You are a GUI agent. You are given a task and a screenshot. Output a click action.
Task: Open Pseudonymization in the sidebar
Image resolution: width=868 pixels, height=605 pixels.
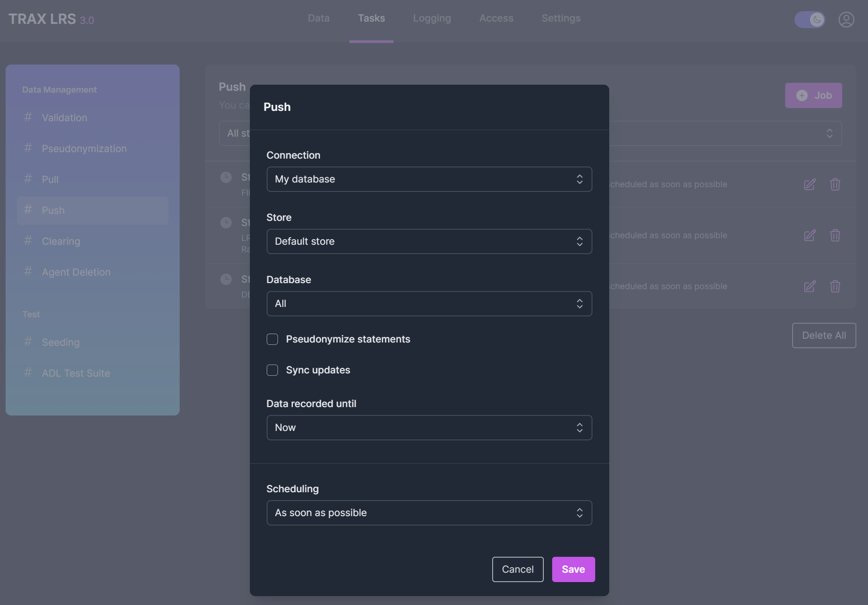coord(84,149)
